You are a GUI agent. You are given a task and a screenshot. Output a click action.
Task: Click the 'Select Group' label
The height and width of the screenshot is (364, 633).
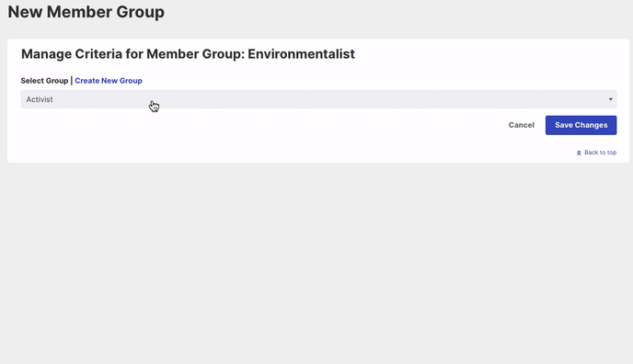coord(44,81)
